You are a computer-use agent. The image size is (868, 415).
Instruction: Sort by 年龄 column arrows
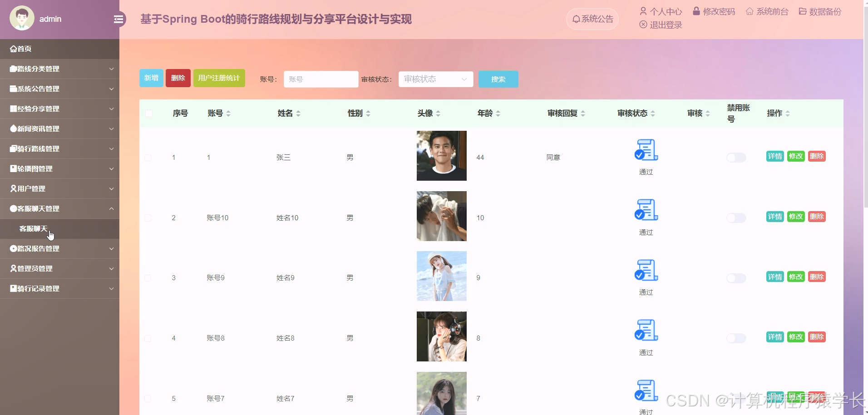[498, 114]
